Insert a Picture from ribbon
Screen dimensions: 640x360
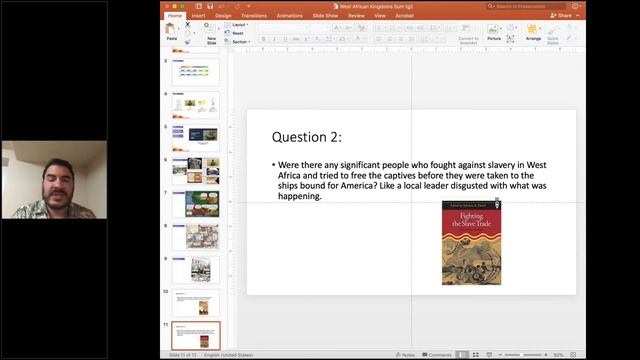click(493, 29)
